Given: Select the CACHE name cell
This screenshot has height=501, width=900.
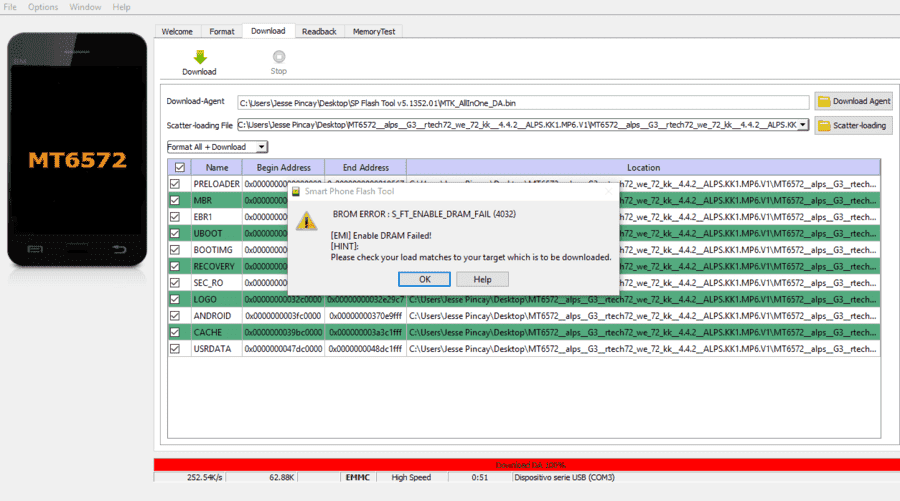Looking at the screenshot, I should [216, 332].
